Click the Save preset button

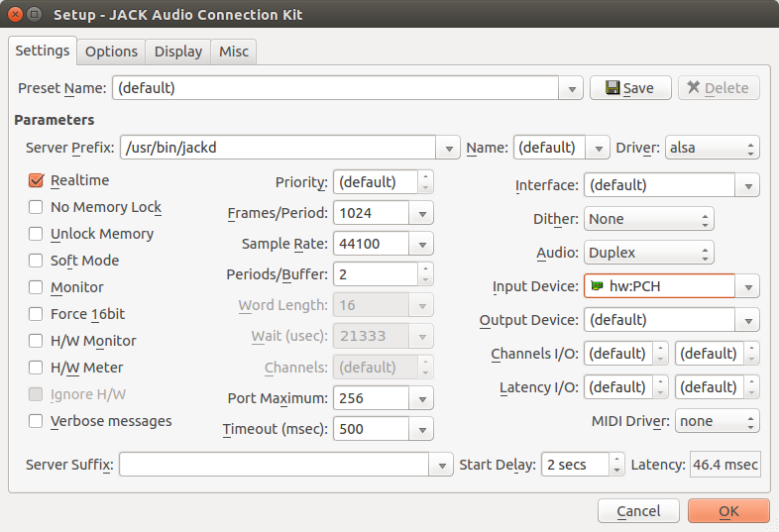(630, 88)
